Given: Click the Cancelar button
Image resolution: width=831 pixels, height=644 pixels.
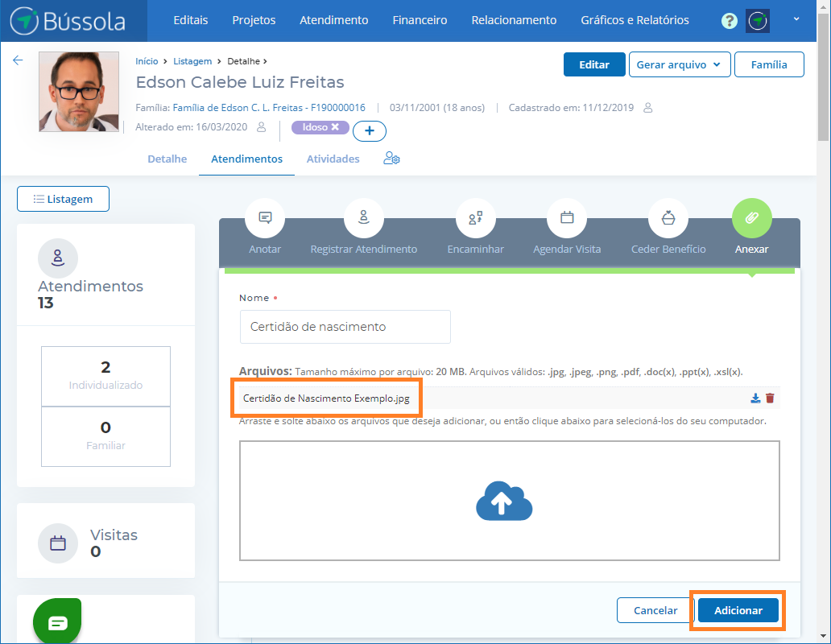Looking at the screenshot, I should 655,610.
